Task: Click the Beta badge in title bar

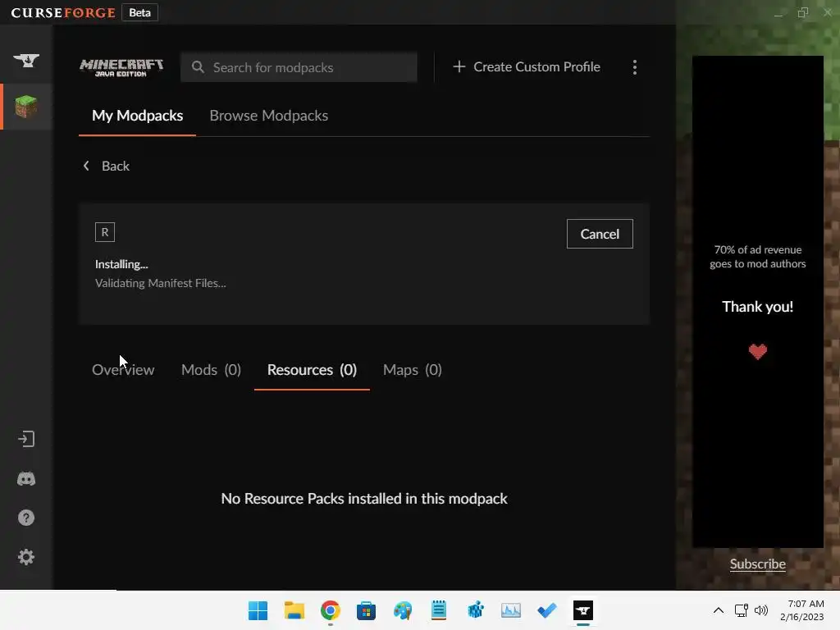Action: [x=139, y=12]
